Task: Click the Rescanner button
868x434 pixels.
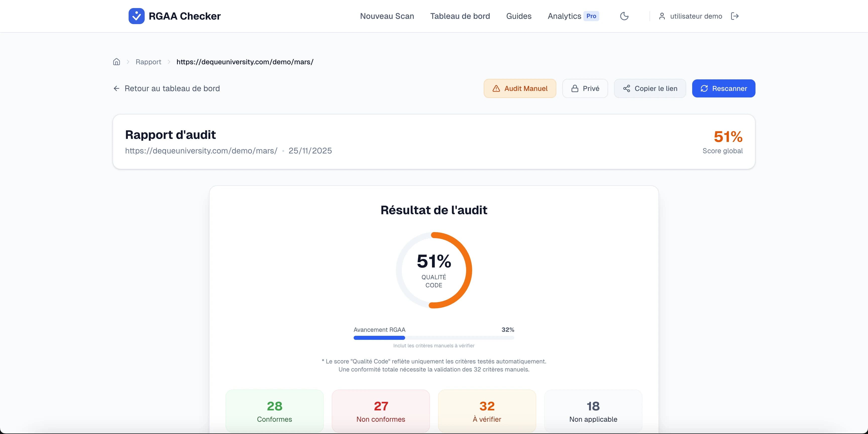Action: 723,88
